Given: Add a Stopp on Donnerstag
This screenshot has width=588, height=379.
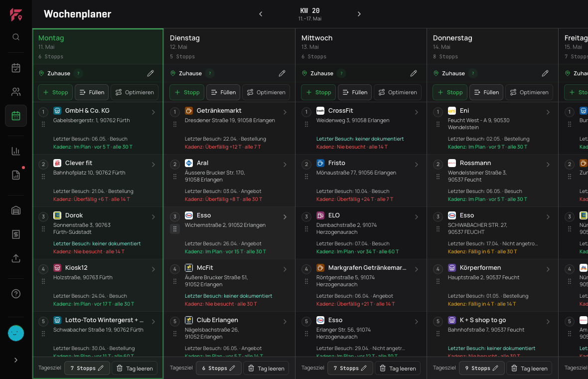Looking at the screenshot, I should tap(450, 92).
